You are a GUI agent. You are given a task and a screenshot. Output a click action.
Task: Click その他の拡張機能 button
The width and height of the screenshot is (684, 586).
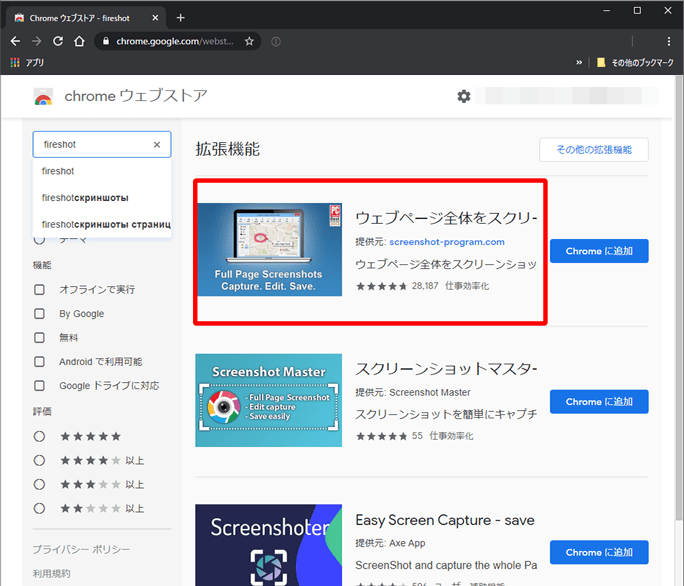[594, 150]
